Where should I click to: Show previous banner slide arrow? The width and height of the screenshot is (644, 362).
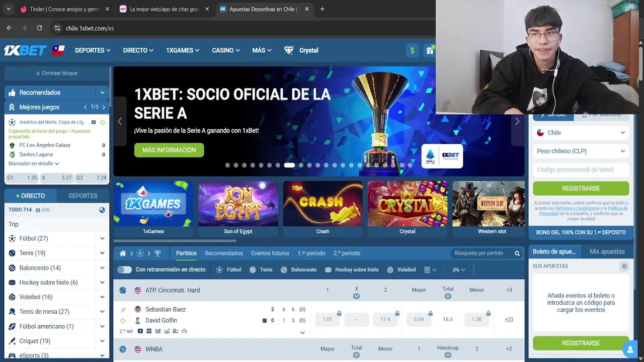point(120,121)
